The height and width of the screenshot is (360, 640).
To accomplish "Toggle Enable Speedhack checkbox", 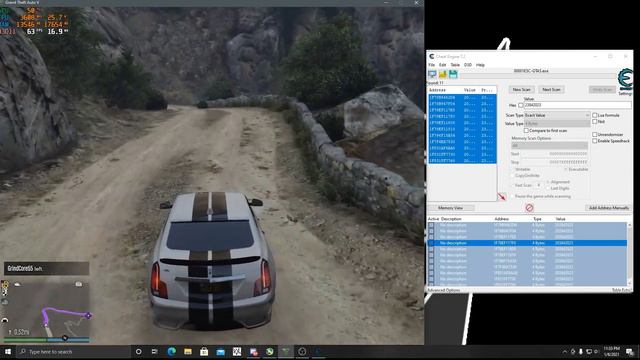I will (595, 141).
